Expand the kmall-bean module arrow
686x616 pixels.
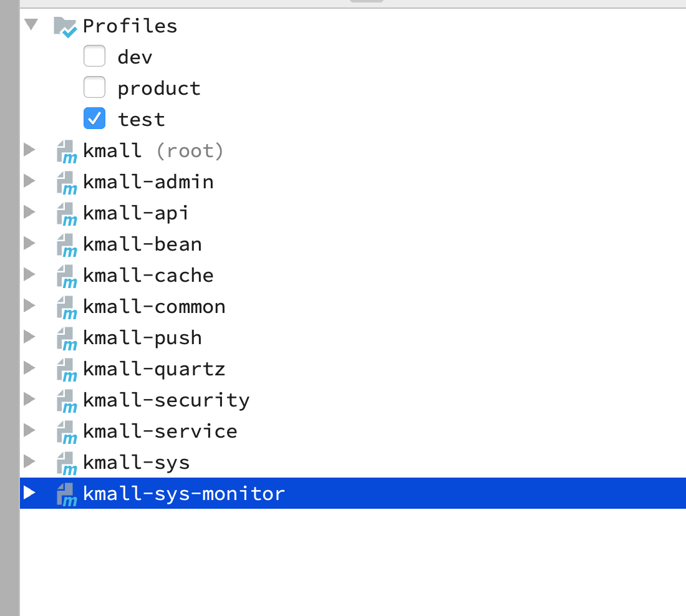(x=29, y=243)
